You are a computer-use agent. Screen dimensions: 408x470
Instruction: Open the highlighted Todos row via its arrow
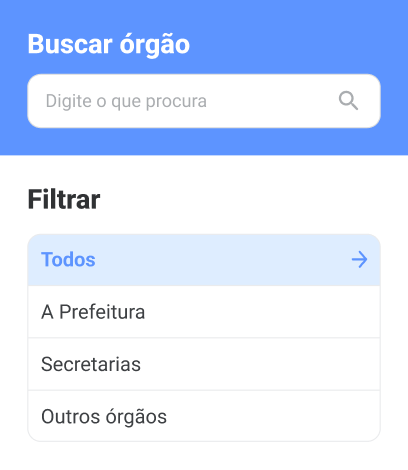[359, 260]
